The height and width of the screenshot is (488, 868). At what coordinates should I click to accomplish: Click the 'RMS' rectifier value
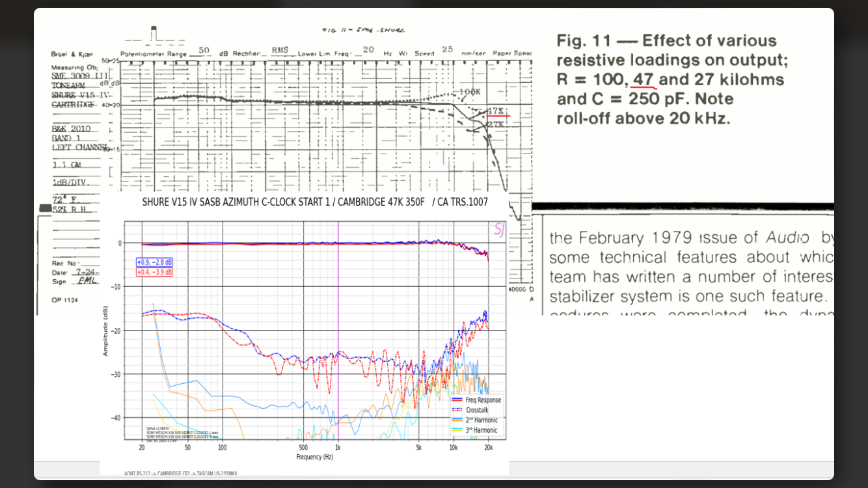pos(280,50)
